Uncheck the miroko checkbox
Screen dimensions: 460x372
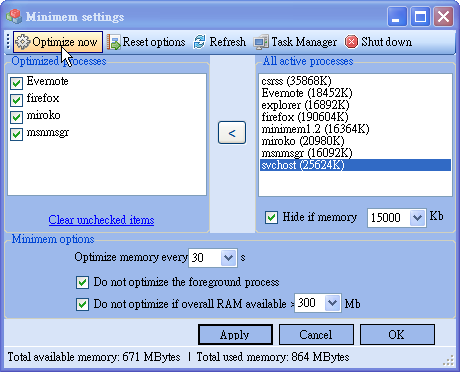[16, 117]
